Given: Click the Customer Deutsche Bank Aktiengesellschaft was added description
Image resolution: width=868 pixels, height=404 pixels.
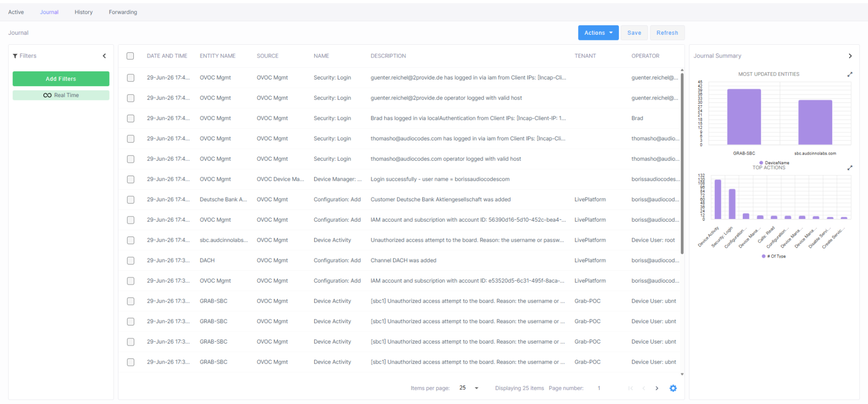Looking at the screenshot, I should pos(440,200).
